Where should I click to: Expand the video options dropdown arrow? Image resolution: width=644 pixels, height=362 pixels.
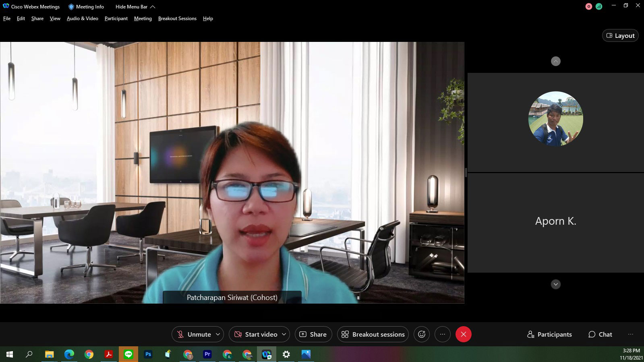pyautogui.click(x=284, y=334)
